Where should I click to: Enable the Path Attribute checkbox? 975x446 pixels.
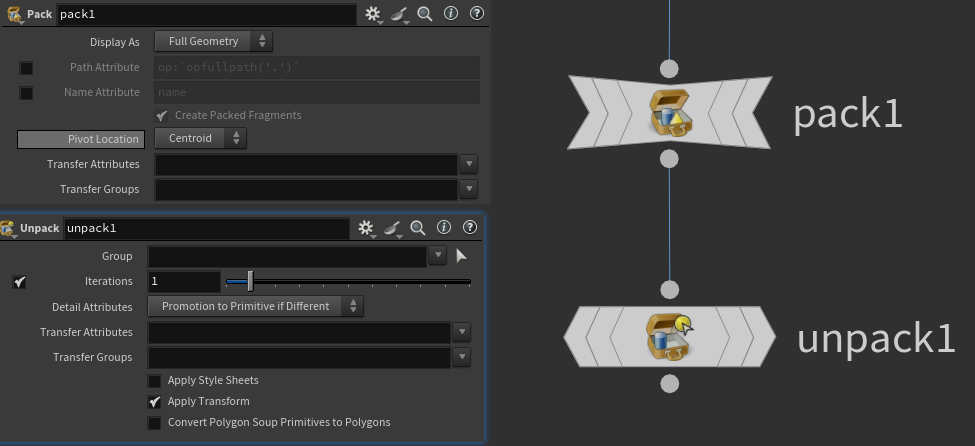(x=27, y=68)
